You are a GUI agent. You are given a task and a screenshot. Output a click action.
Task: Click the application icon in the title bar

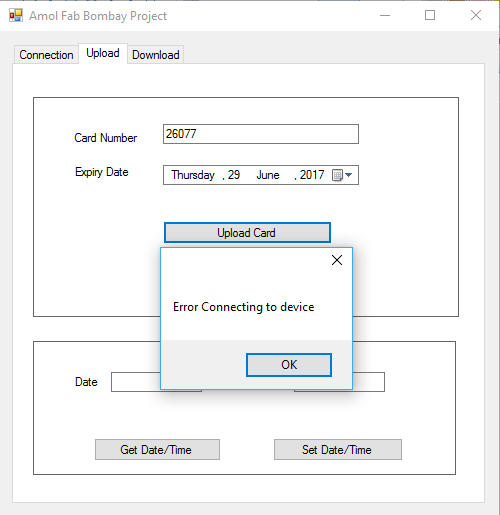pyautogui.click(x=16, y=15)
